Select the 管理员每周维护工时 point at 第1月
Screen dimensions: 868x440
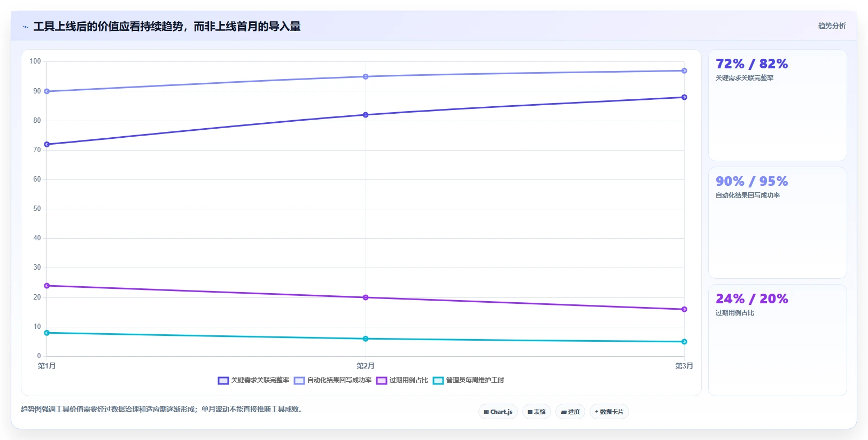pos(47,333)
